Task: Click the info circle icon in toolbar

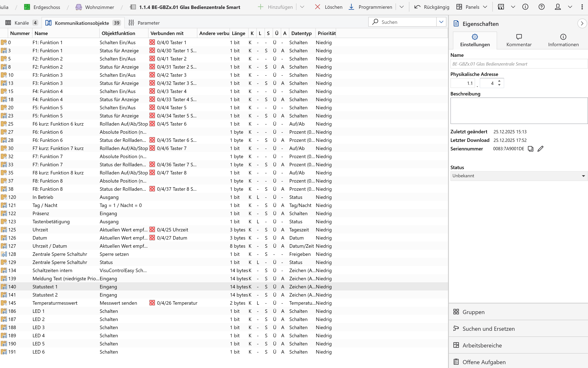Action: pyautogui.click(x=525, y=7)
